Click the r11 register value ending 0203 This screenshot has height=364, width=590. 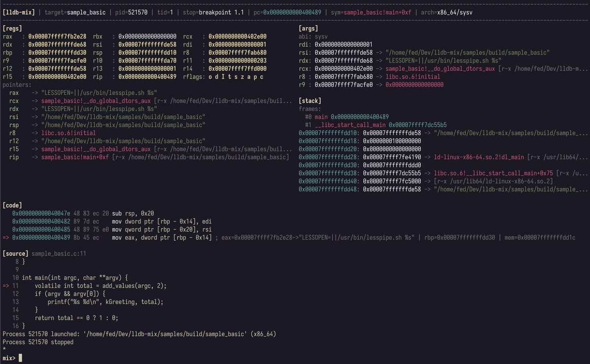coord(237,61)
